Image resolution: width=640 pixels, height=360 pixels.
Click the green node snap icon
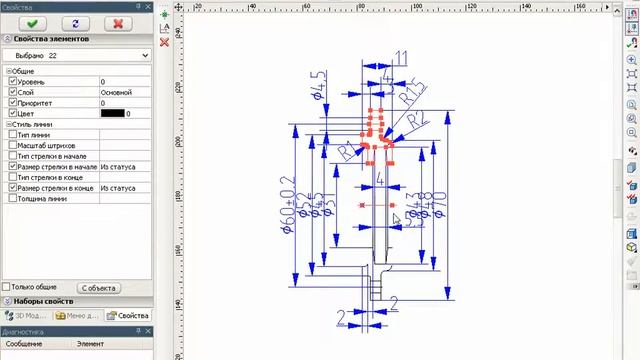click(164, 15)
